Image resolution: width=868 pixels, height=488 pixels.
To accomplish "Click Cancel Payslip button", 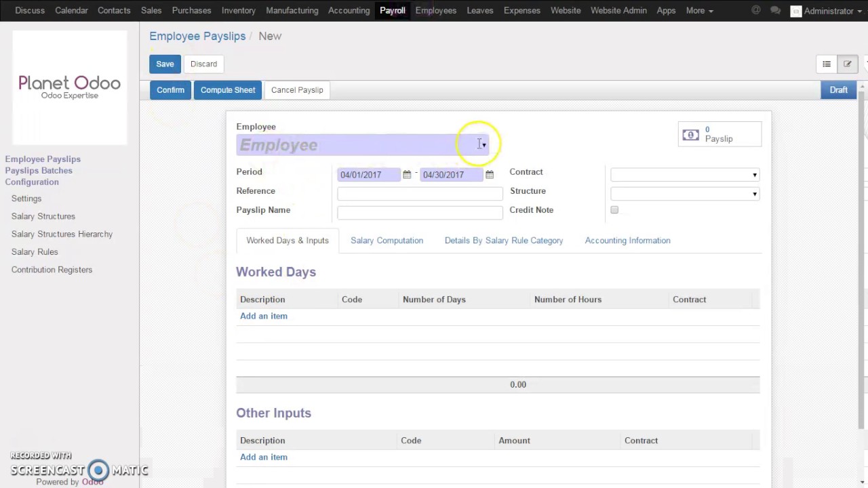I will pos(297,90).
